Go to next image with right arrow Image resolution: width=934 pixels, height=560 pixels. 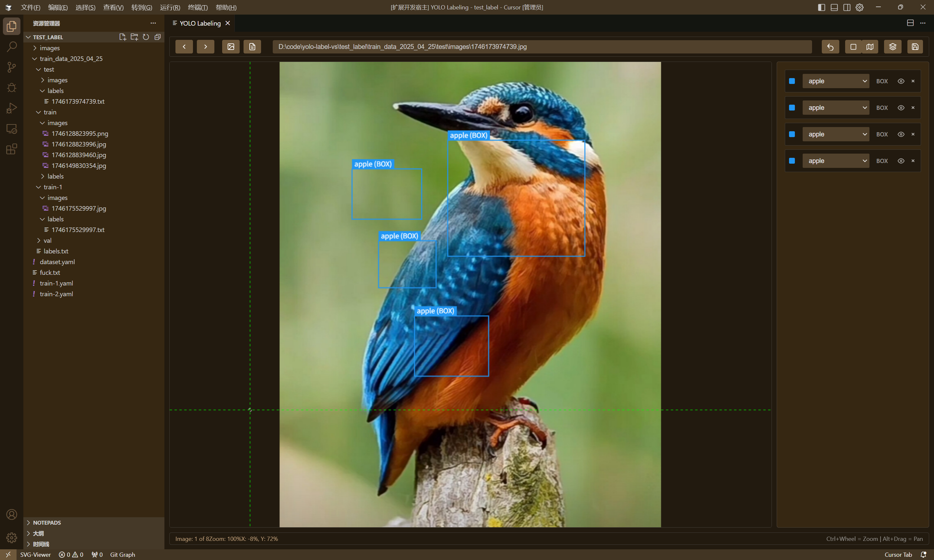point(205,47)
